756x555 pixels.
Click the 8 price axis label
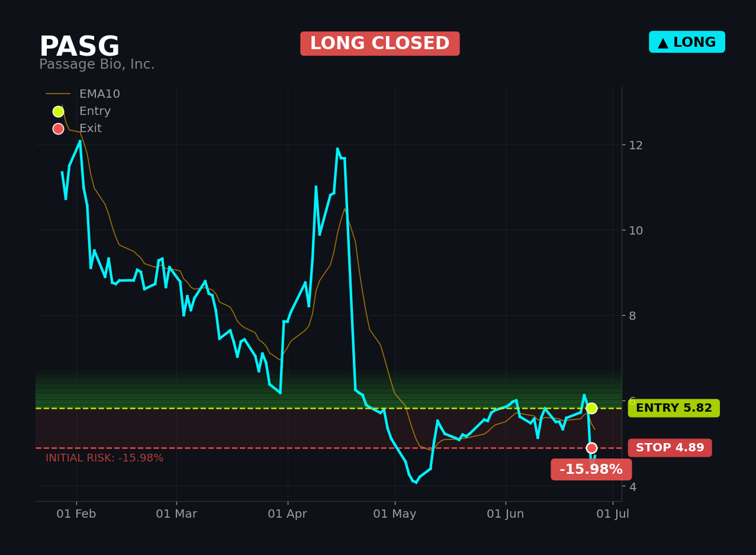coord(632,316)
